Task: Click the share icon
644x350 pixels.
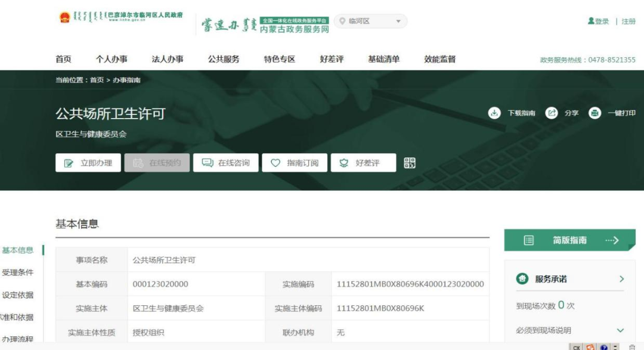Action: pyautogui.click(x=552, y=113)
